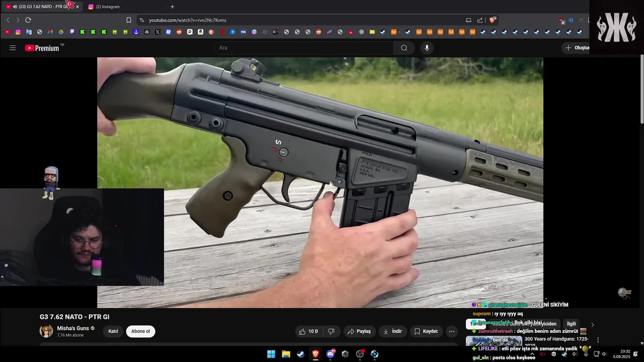Viewport: 644px width, 362px height.
Task: Open the YouTube hamburger guide menu
Action: pyautogui.click(x=13, y=48)
